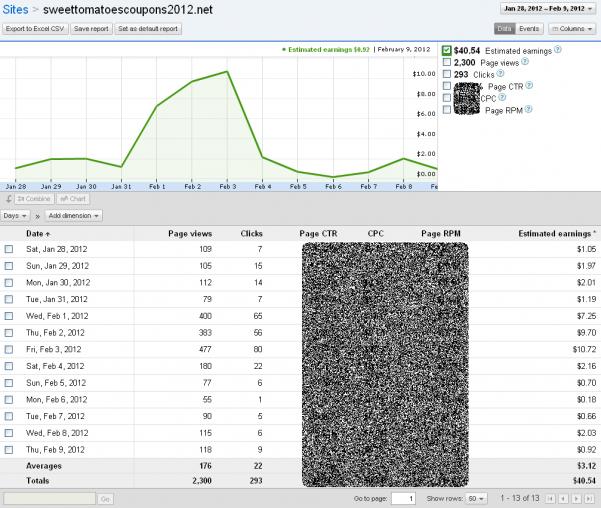Sort by the Clicks column header
601x508 pixels.
click(251, 233)
